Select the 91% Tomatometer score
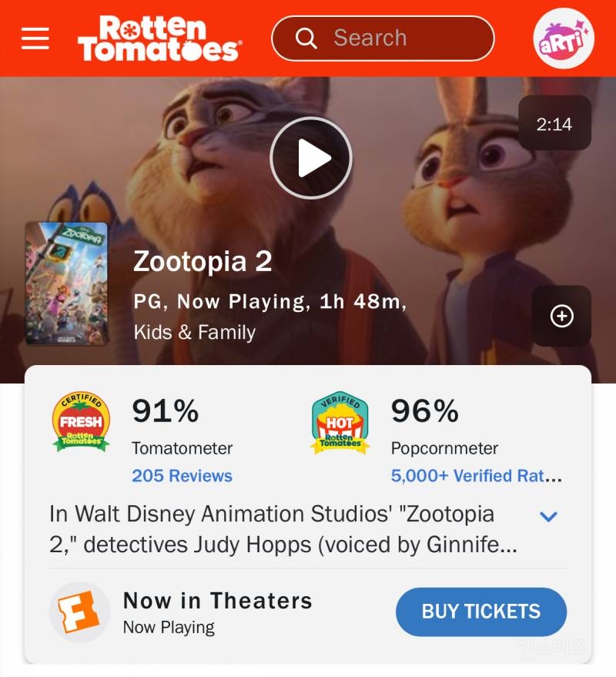616x677 pixels. pos(165,411)
